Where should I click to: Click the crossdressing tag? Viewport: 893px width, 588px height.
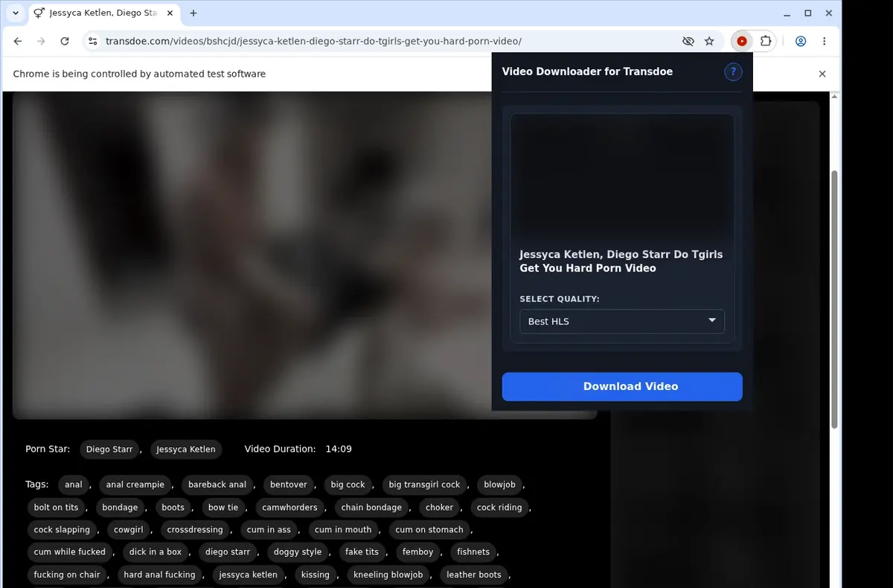point(195,530)
